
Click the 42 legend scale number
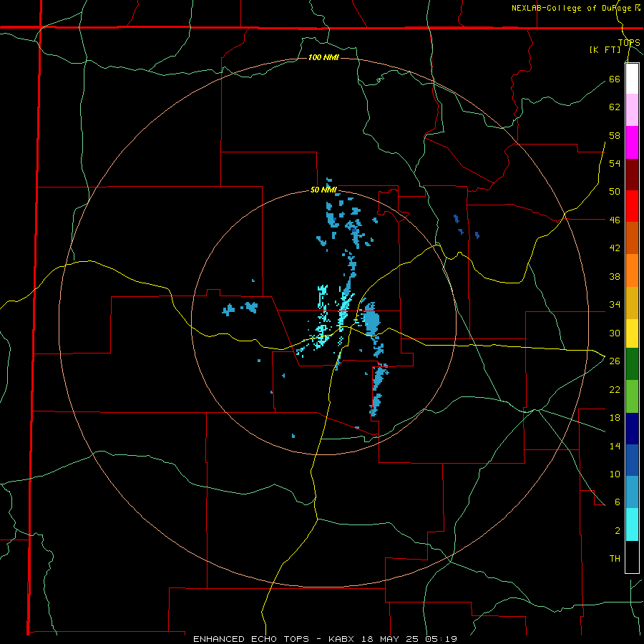615,248
